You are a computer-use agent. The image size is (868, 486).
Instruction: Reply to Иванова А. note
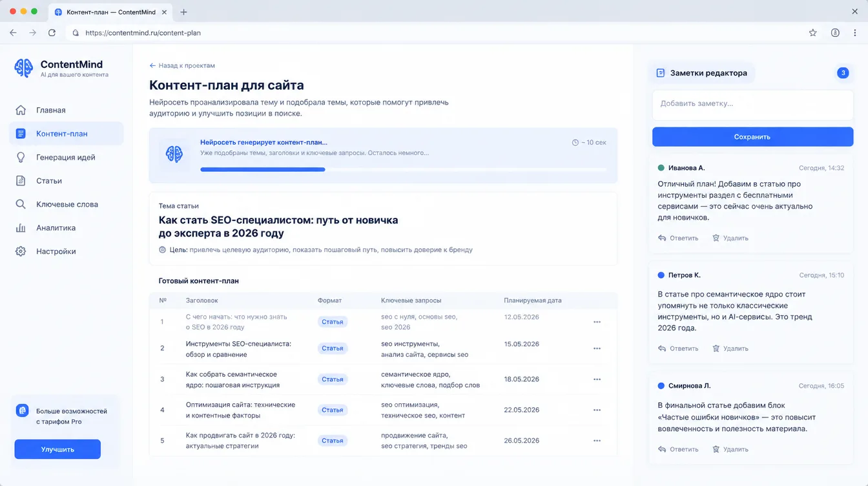coord(678,238)
